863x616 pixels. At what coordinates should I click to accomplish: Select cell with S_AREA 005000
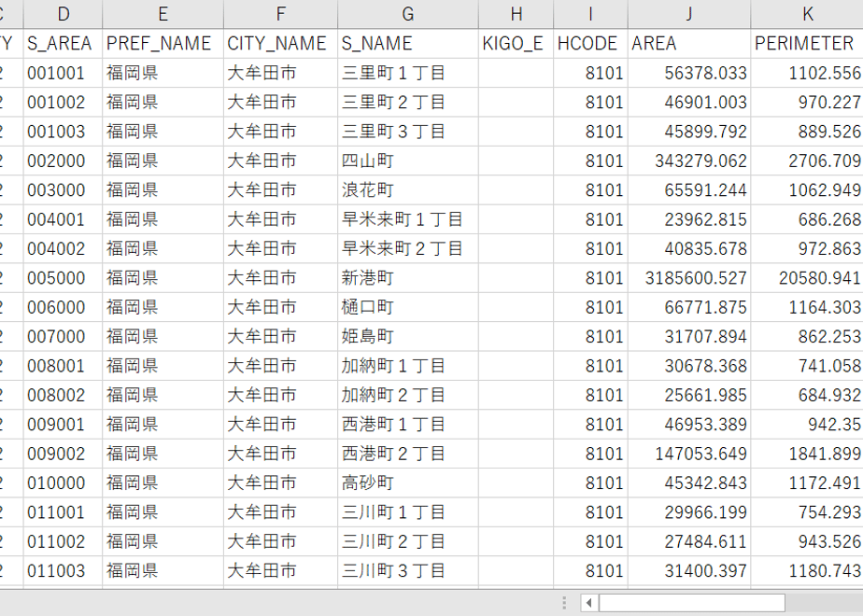point(63,278)
